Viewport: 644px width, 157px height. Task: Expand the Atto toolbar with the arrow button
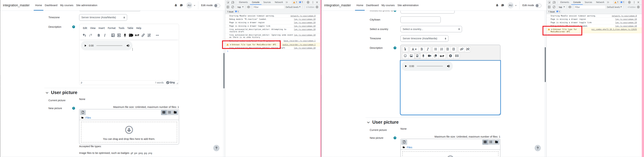[405, 49]
